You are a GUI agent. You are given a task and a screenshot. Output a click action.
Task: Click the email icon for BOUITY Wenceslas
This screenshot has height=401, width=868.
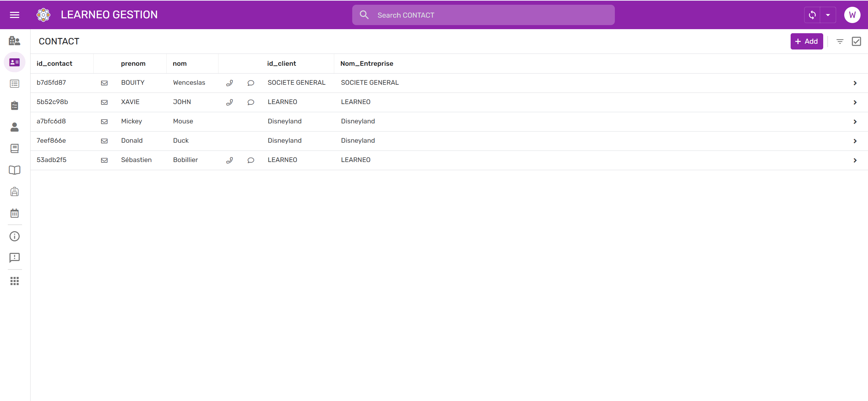[x=104, y=83]
